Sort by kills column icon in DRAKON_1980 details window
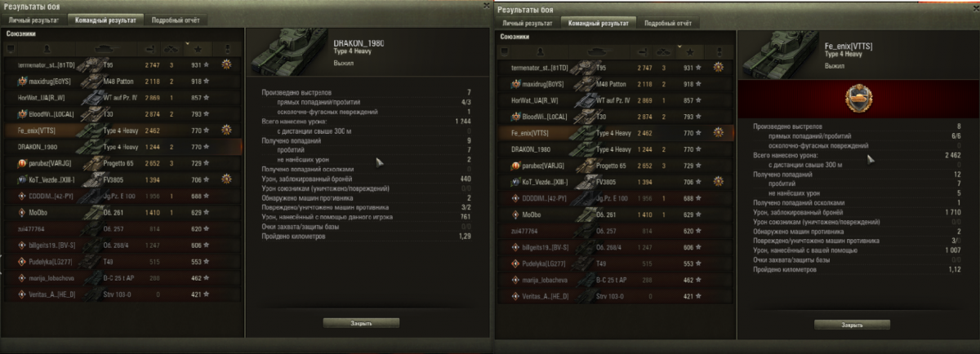The height and width of the screenshot is (354, 980). point(171,50)
